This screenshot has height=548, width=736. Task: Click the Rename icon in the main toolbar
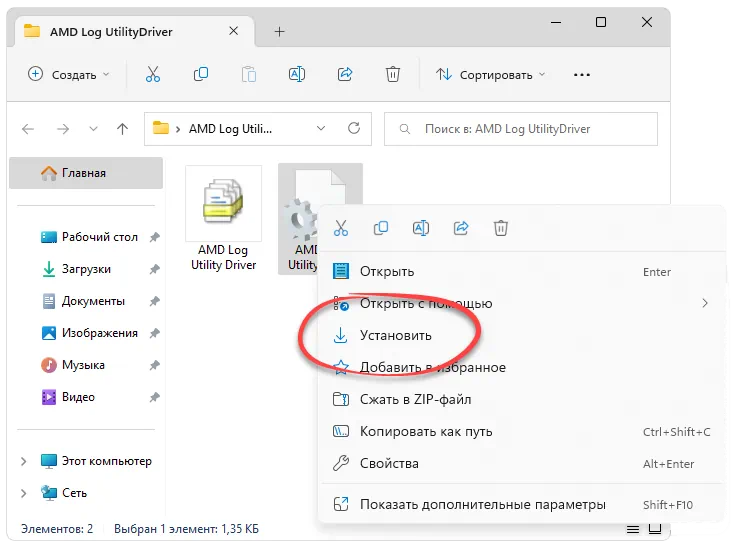[x=297, y=74]
